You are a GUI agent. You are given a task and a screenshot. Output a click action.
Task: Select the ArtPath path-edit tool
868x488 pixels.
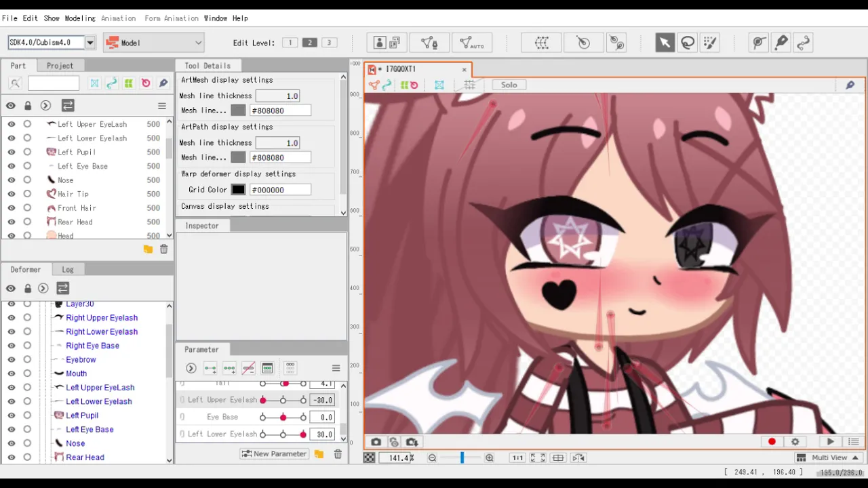pos(804,43)
